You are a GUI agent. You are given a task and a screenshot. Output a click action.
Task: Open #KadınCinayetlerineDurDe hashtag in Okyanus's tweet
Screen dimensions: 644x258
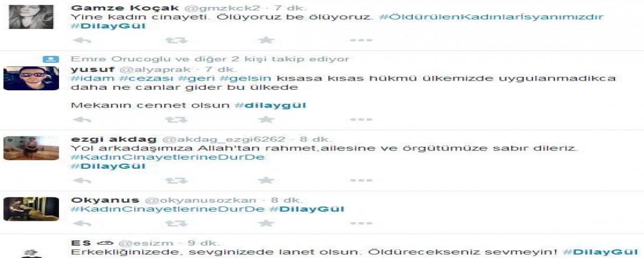168,209
